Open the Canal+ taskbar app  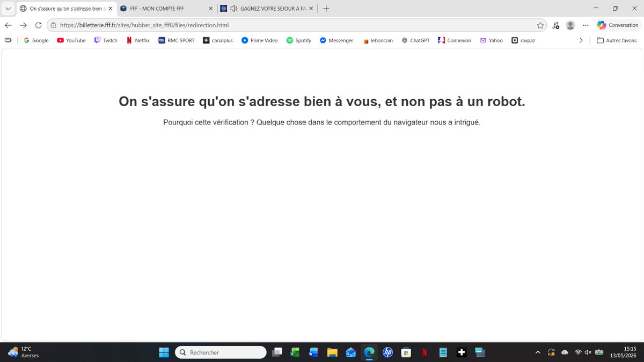pos(462,352)
